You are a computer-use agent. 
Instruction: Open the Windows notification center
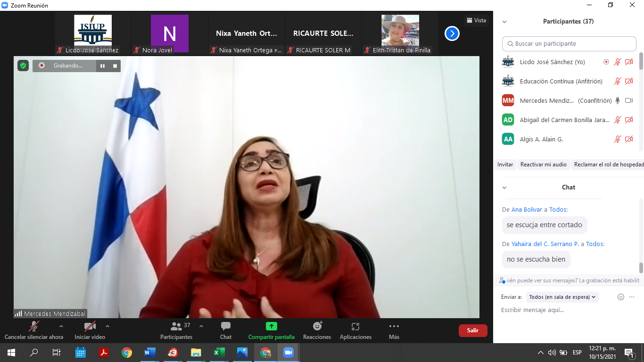(629, 353)
